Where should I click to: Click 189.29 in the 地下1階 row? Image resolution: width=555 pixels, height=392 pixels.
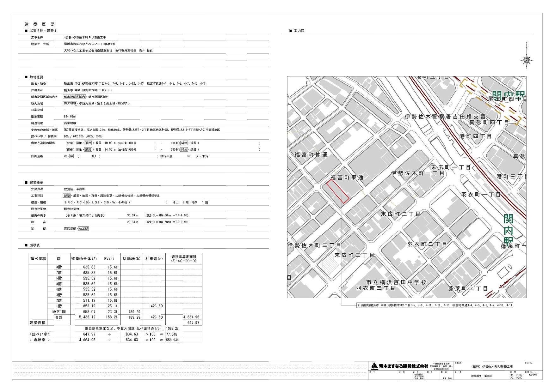134,312
